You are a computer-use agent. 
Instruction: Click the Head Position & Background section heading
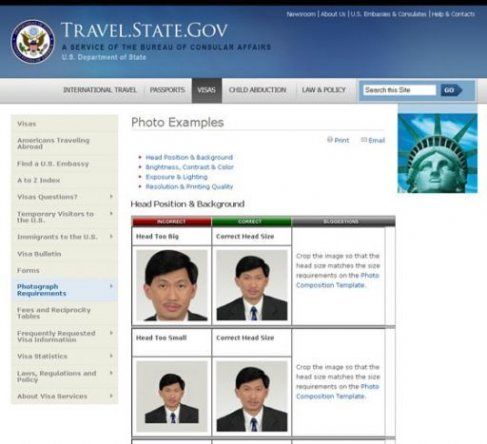point(188,204)
